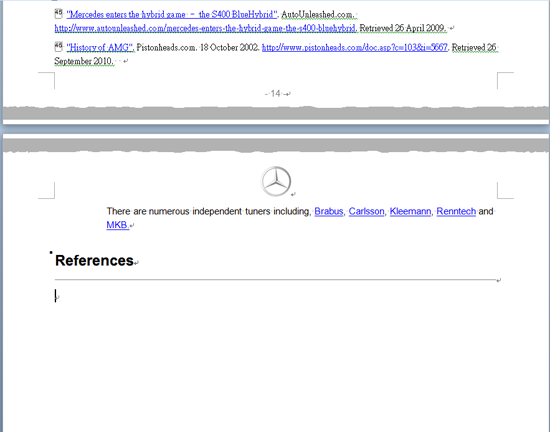Click the "numerous independent tuners" sentence
This screenshot has height=432, width=550.
coord(208,211)
